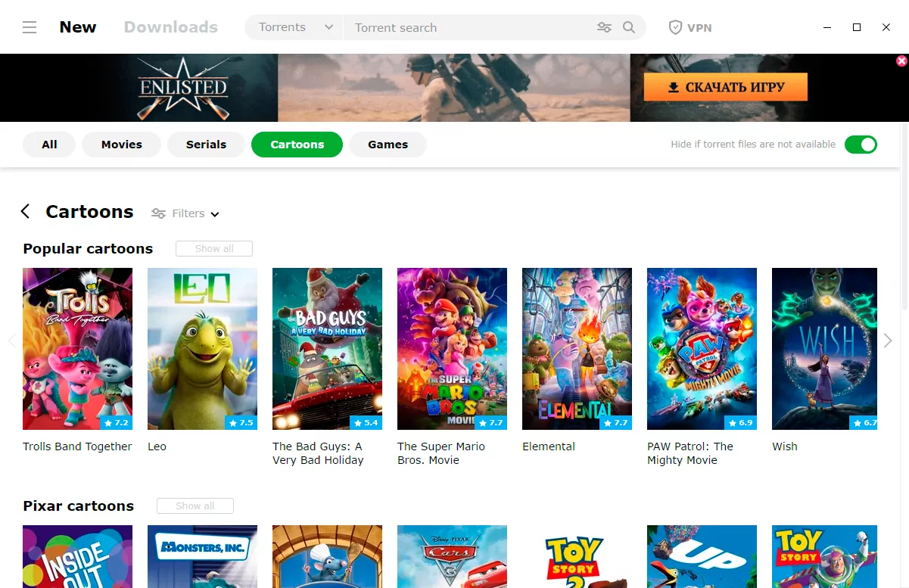The height and width of the screenshot is (588, 909).
Task: Click the Enlisted logo in banner
Action: 183,89
